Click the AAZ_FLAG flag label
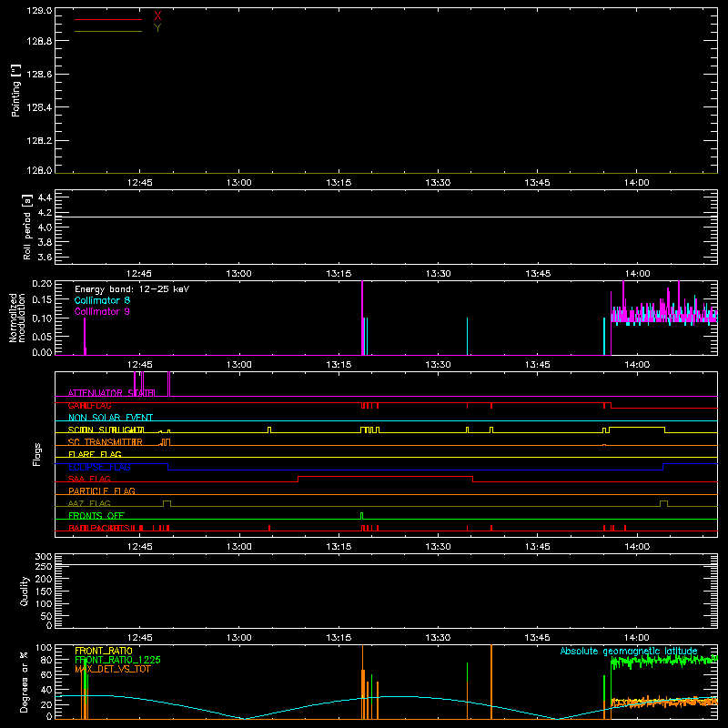 [89, 504]
